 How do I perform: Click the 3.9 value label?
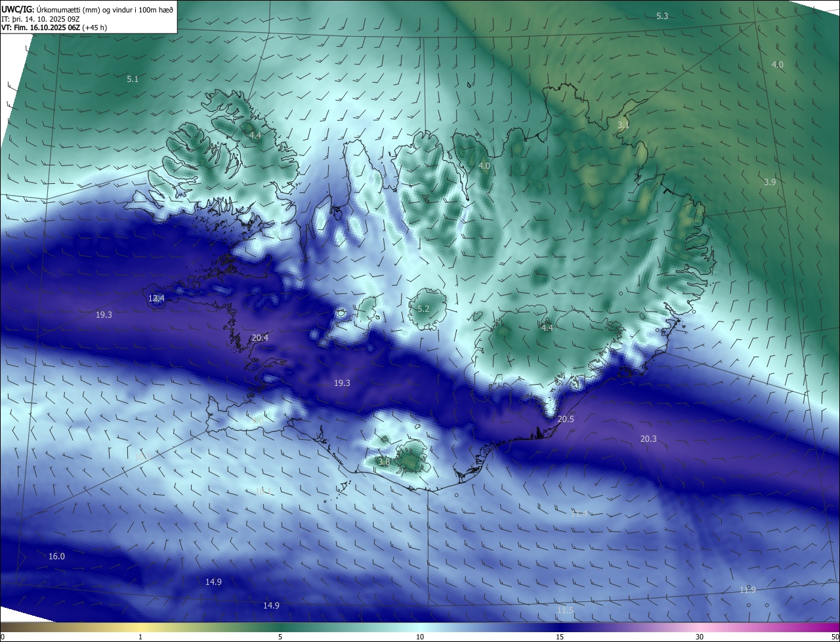[x=770, y=182]
